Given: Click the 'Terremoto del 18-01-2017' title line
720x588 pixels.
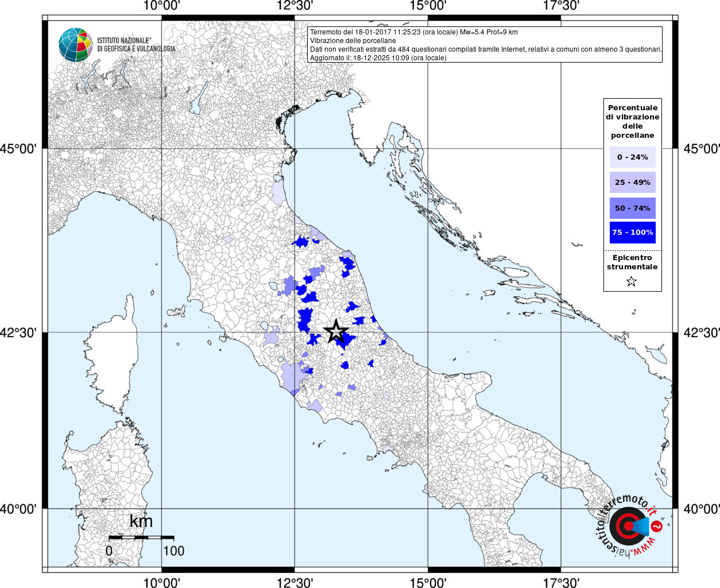Looking at the screenshot, I should (413, 32).
